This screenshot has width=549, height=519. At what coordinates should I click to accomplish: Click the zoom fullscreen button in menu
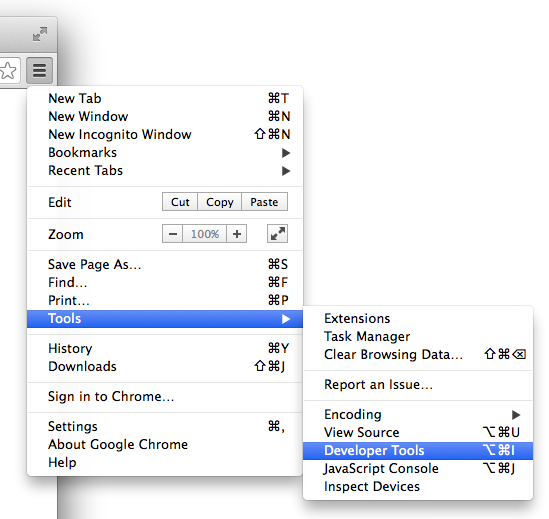[x=277, y=234]
